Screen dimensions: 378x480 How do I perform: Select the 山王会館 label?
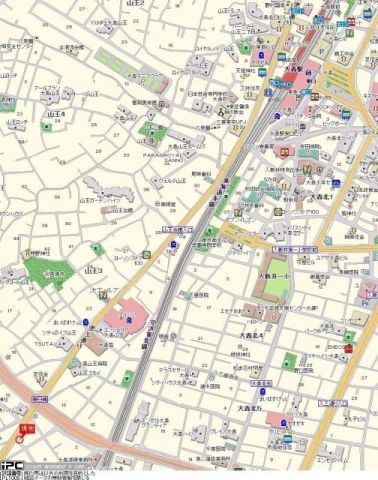(x=122, y=211)
